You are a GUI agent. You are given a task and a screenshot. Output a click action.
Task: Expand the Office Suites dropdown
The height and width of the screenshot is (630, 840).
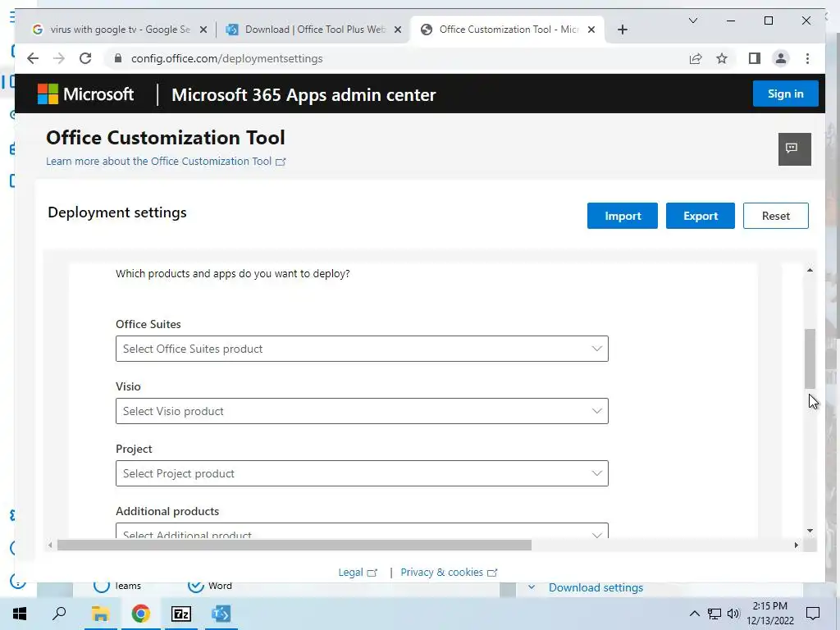tap(362, 349)
